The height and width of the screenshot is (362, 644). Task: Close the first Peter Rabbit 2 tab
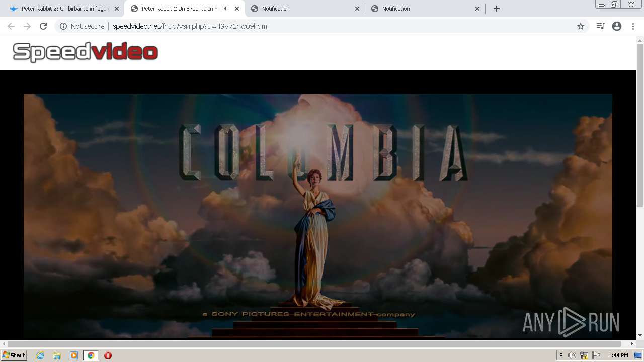click(117, 9)
